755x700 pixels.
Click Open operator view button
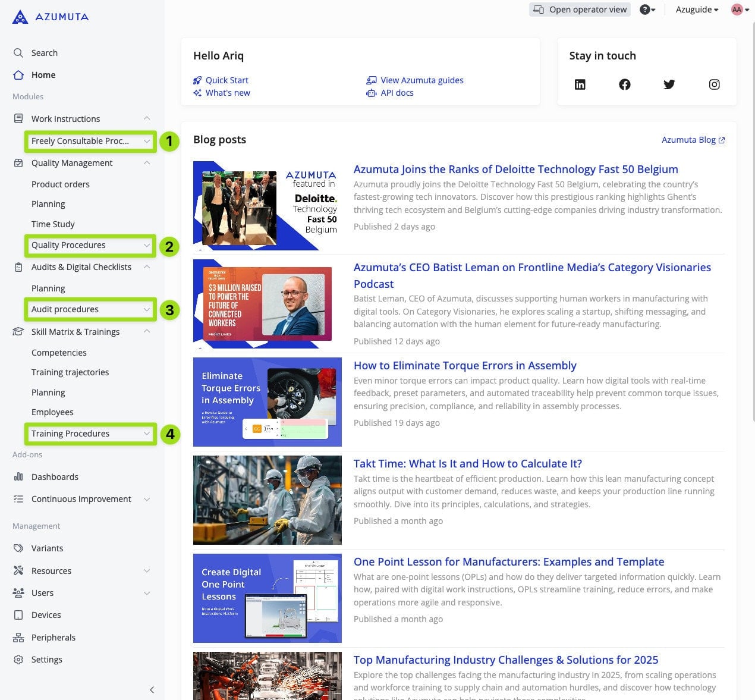[x=580, y=10]
